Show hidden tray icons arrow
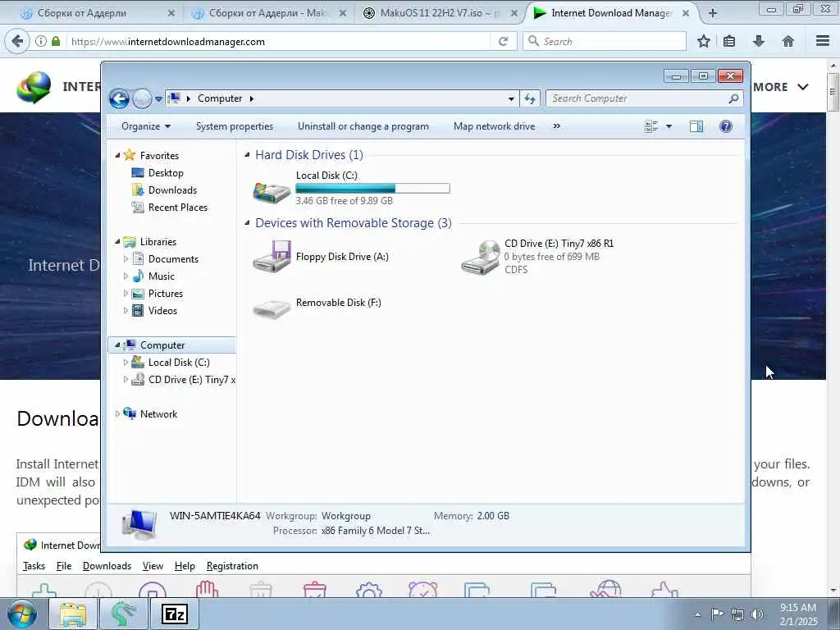840x630 pixels. (x=697, y=614)
